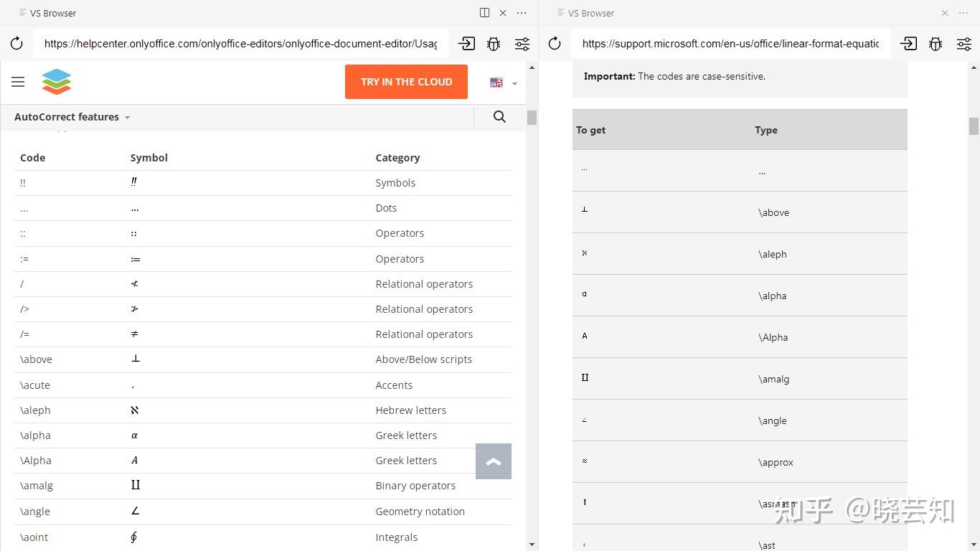Open sliders settings icon in left pane

coord(522,44)
